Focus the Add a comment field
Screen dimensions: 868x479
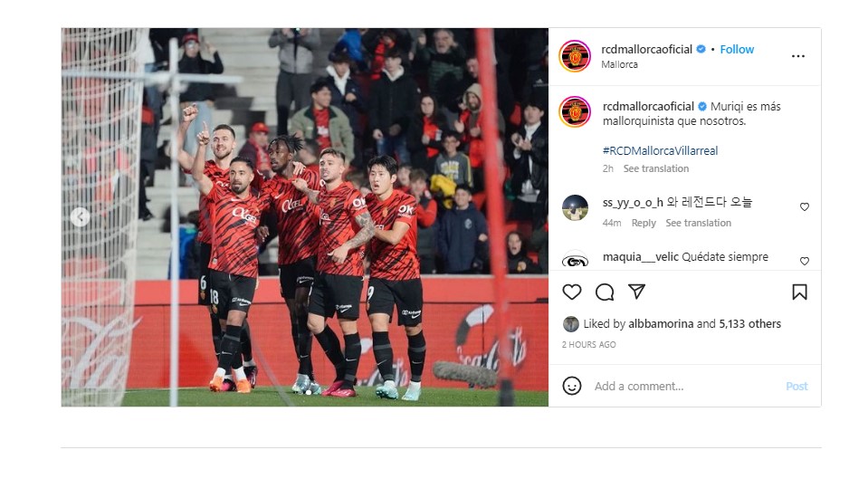(686, 386)
